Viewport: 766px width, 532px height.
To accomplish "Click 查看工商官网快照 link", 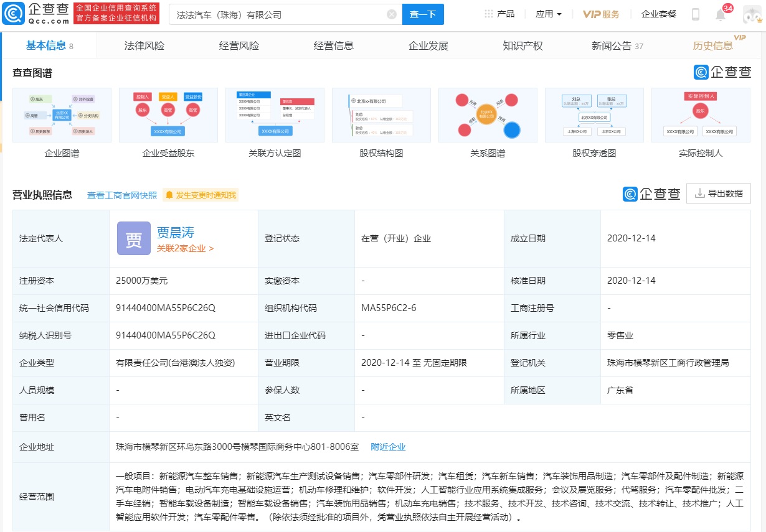I will click(x=122, y=195).
